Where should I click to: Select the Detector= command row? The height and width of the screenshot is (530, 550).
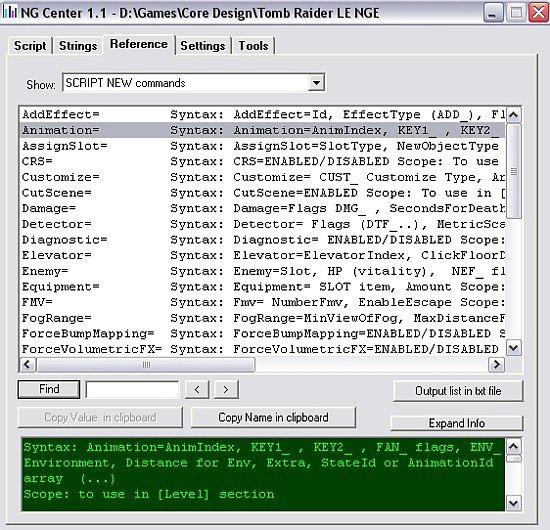click(x=263, y=224)
